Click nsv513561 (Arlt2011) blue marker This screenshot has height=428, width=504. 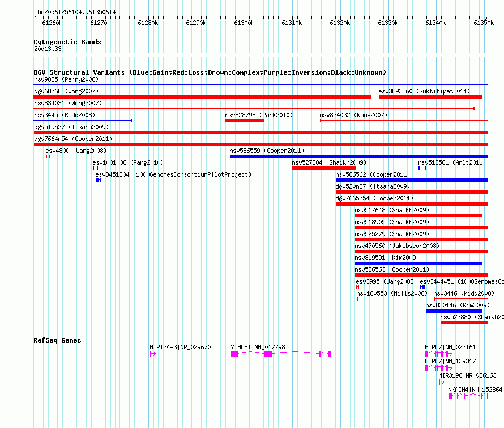tap(422, 168)
